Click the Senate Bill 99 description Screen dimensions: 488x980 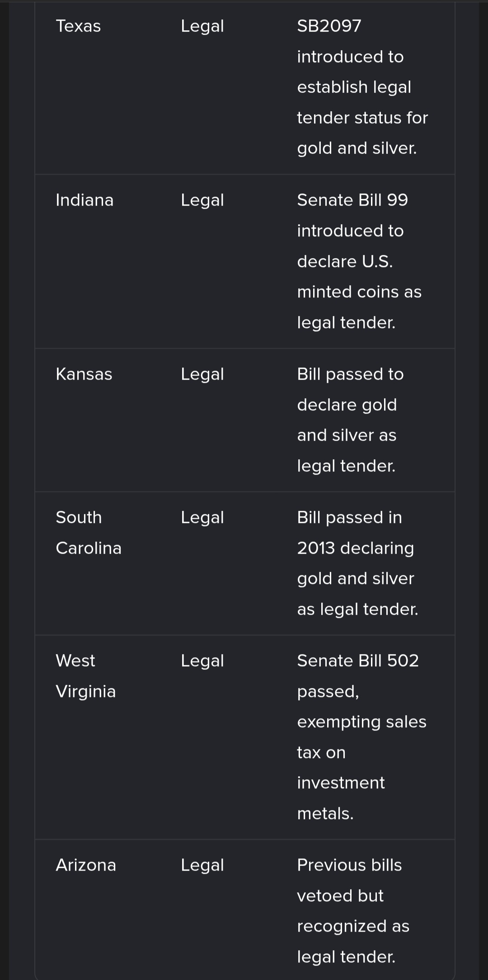click(352, 200)
